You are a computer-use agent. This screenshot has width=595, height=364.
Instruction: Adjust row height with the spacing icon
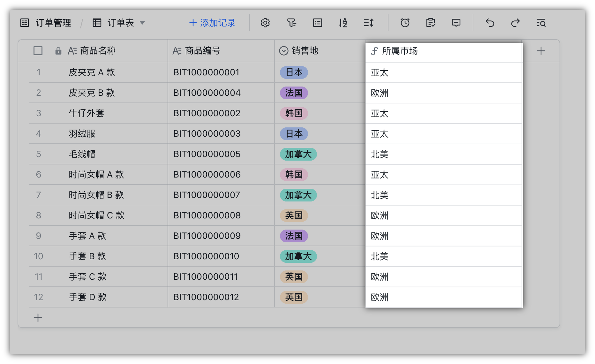pos(368,23)
